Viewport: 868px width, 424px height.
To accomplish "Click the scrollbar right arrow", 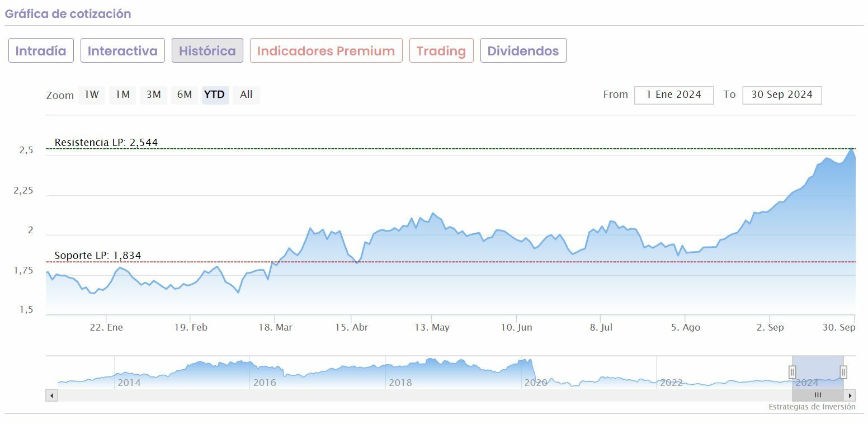I will pos(850,395).
